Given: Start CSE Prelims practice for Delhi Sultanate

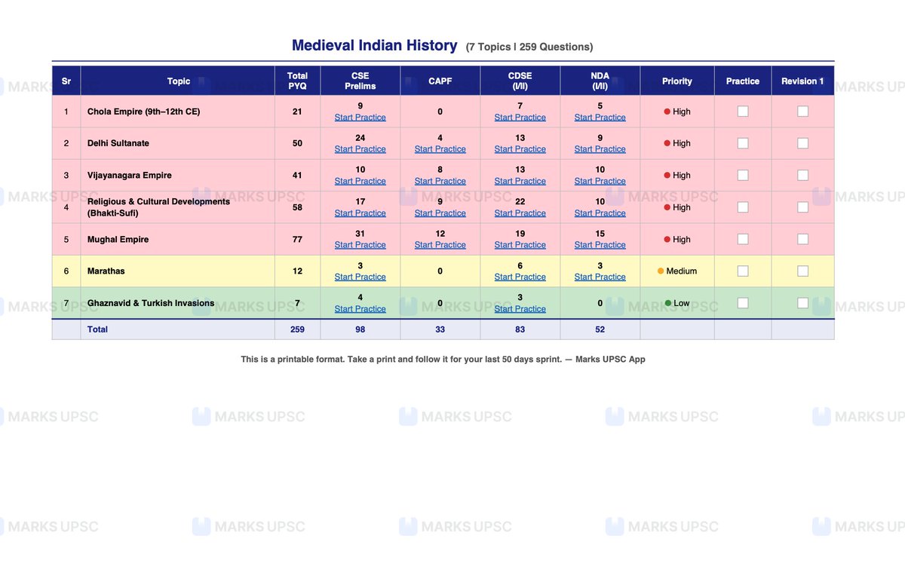Looking at the screenshot, I should coord(360,149).
